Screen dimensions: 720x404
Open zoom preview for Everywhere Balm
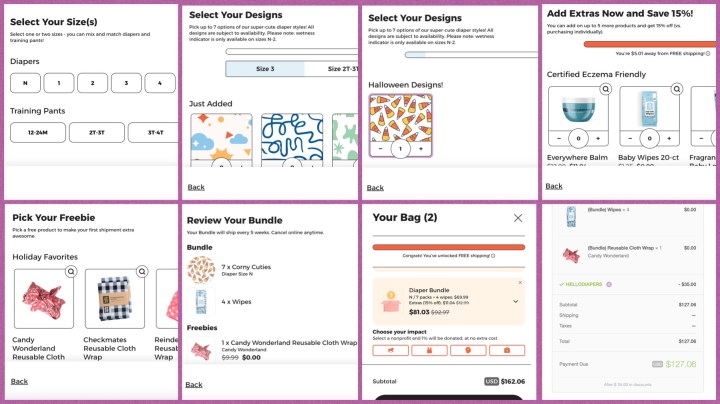[606, 89]
